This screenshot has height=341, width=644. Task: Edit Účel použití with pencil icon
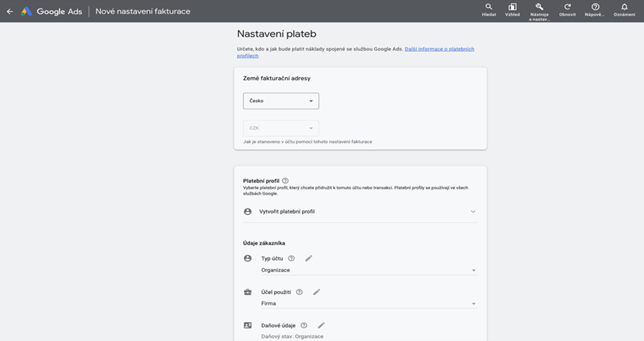point(317,292)
